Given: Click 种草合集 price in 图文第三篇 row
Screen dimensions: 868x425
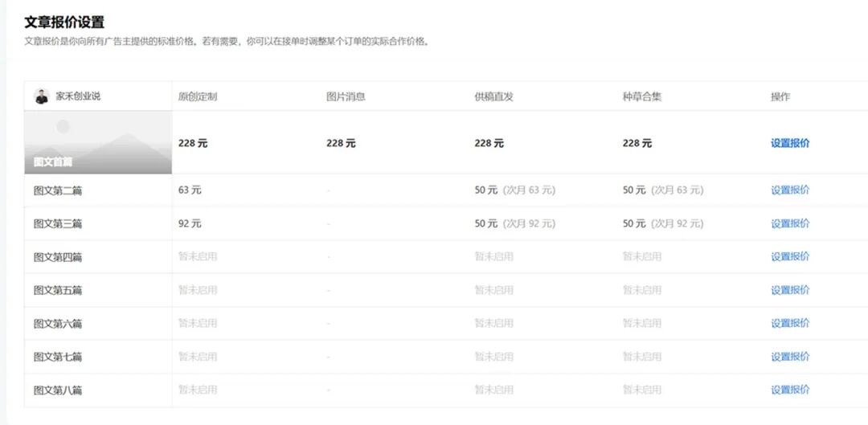Looking at the screenshot, I should [663, 223].
